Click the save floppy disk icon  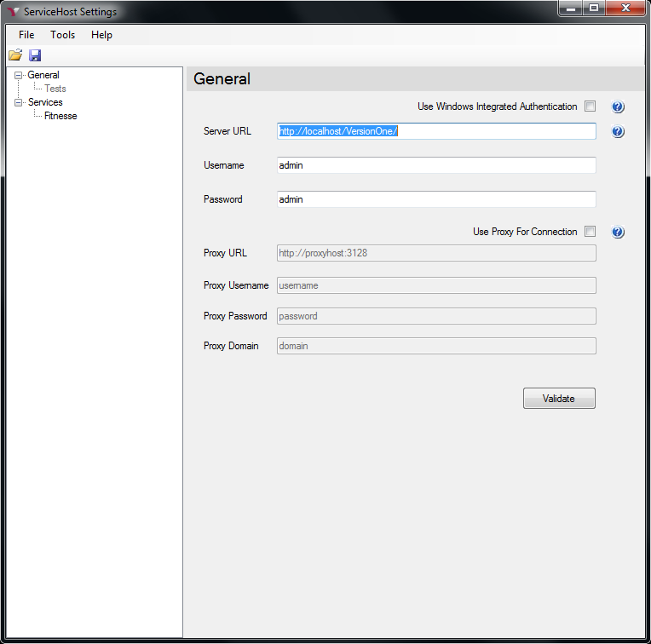point(35,55)
